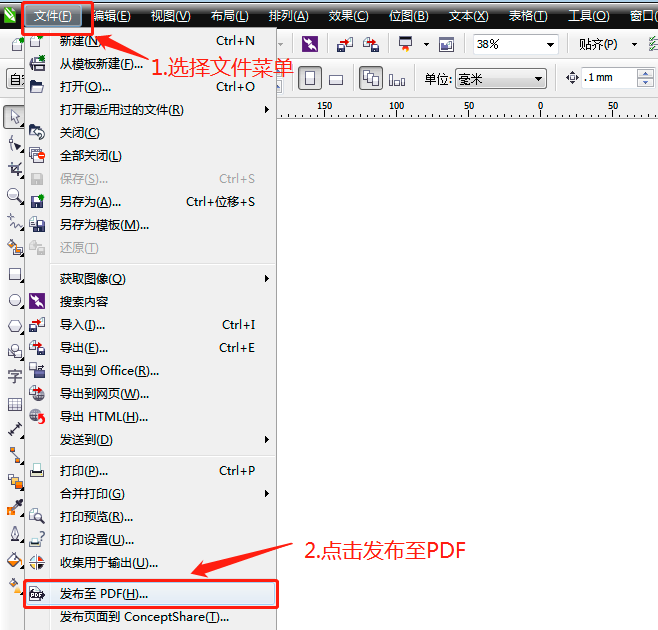Click the search content toolbar icon
The width and height of the screenshot is (658, 630).
point(310,44)
